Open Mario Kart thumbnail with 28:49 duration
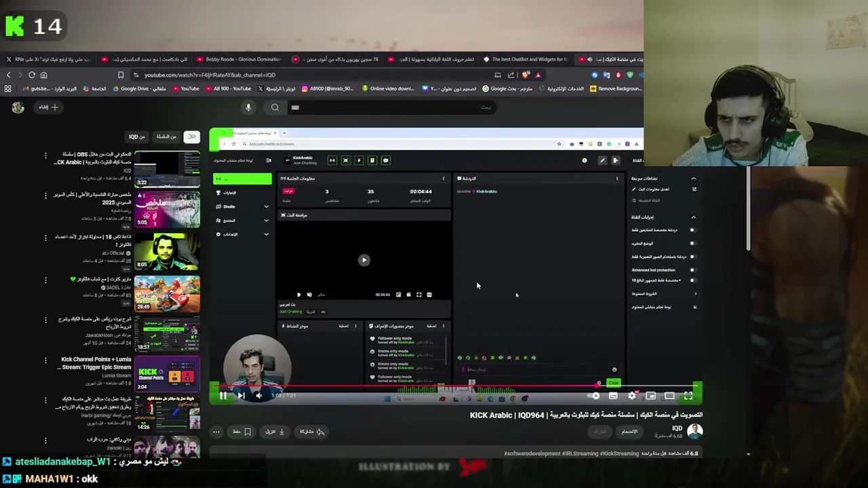 [x=167, y=293]
